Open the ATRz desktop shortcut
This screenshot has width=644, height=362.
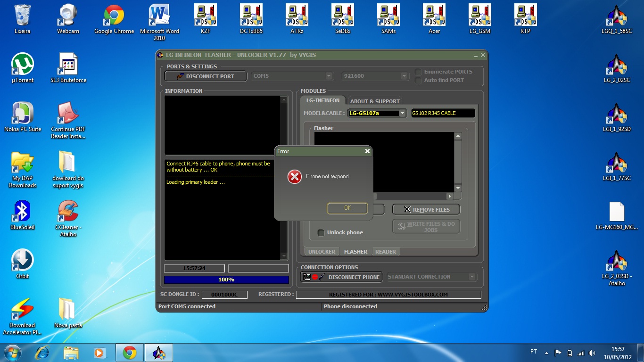(x=297, y=19)
